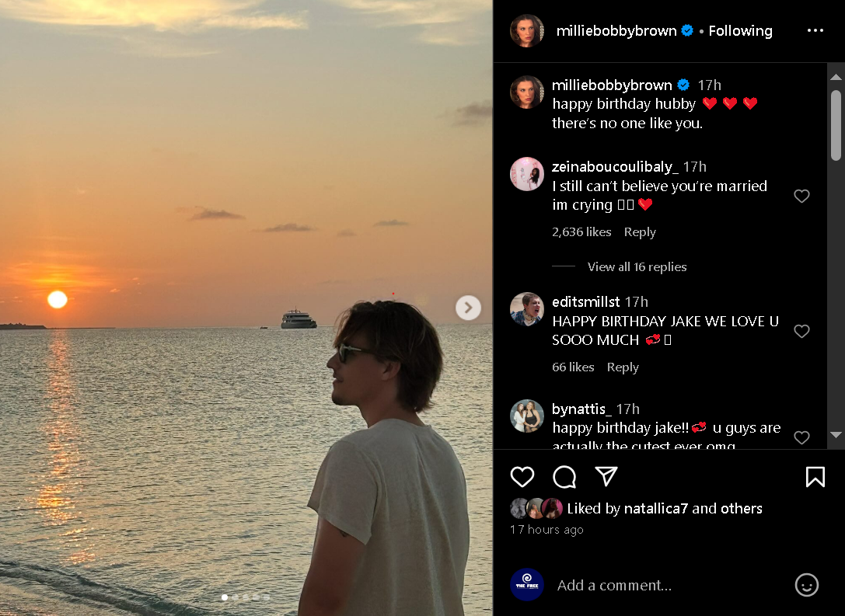Viewport: 845px width, 616px height.
Task: Go to the next carousel photo
Action: 468,308
